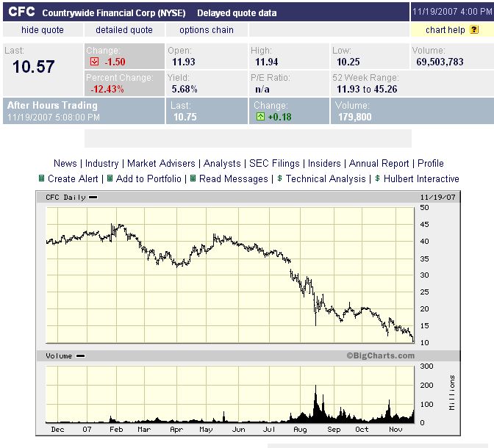Viewport: 494px width, 448px height.
Task: Click the after hours volume 179,800
Action: click(355, 117)
